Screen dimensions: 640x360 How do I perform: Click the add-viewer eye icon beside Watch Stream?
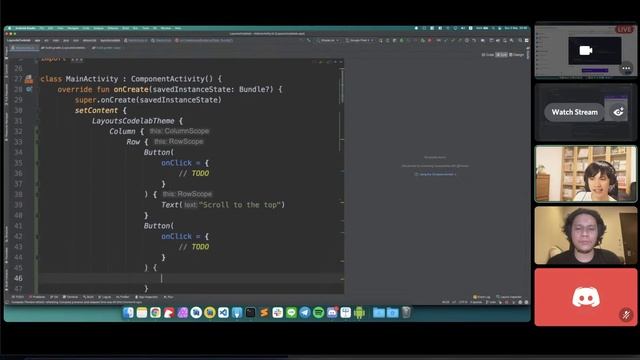coord(618,112)
